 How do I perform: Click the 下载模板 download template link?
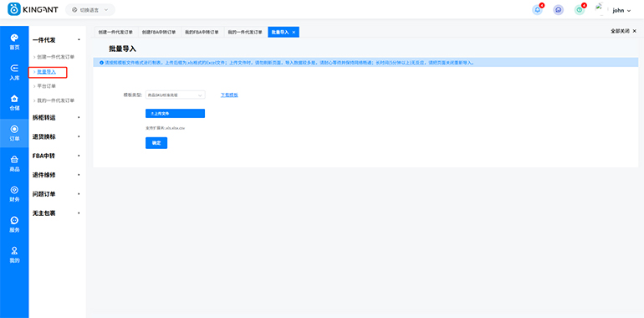click(x=229, y=95)
